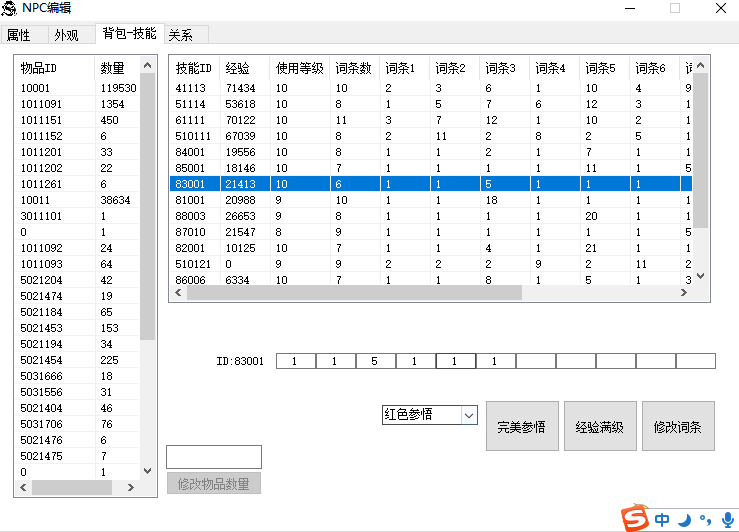Click the 修改物品数量 button
This screenshot has height=532, width=739.
point(214,483)
